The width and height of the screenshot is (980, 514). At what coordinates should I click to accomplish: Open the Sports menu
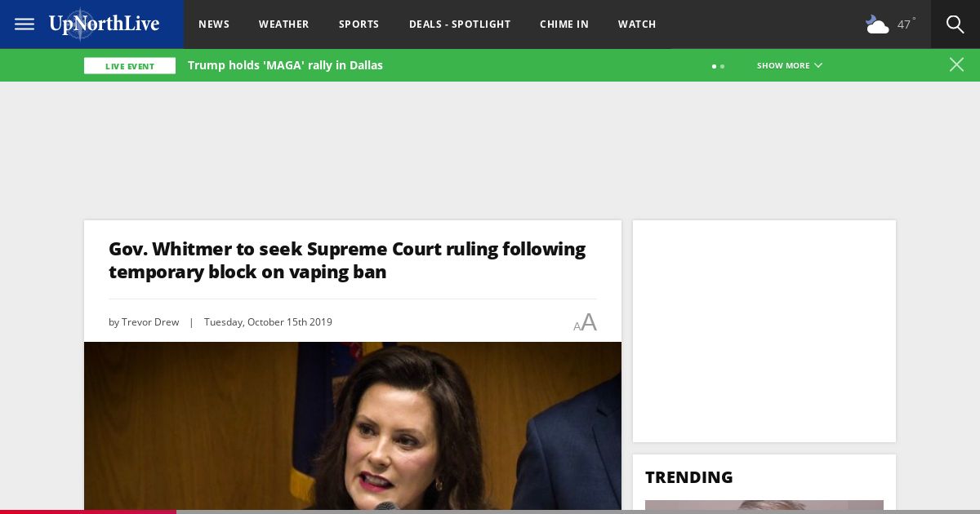point(359,24)
